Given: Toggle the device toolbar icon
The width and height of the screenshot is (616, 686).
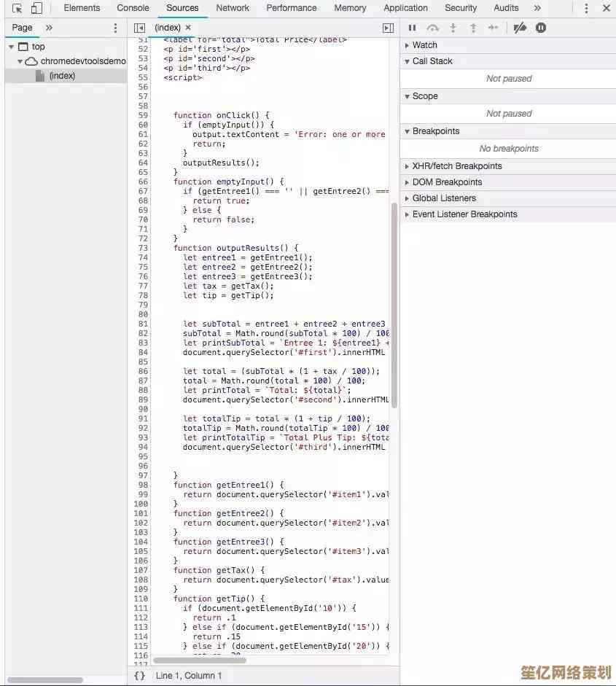Looking at the screenshot, I should pos(36,8).
